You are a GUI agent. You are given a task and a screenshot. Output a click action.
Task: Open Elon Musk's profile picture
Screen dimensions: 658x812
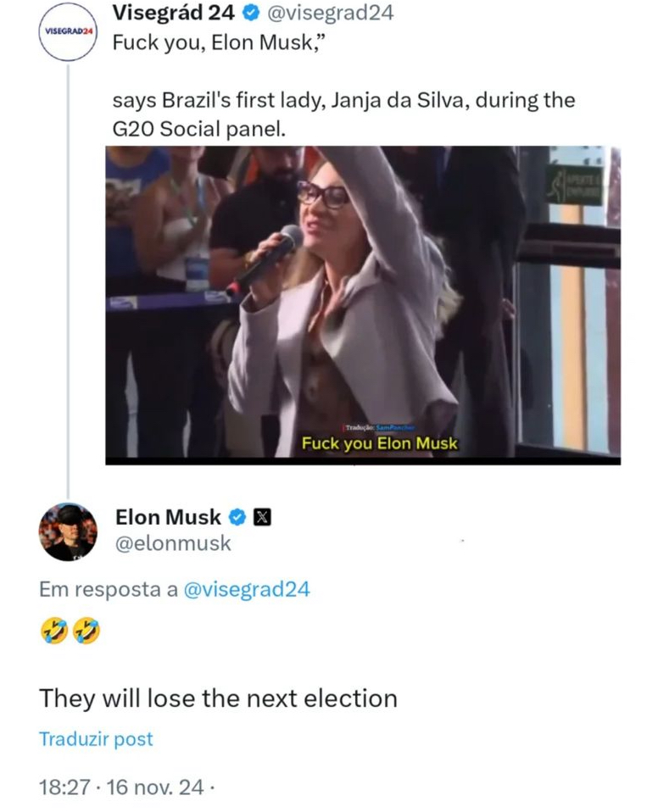[68, 531]
